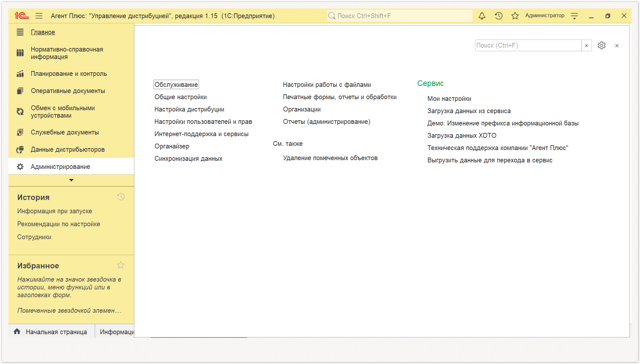
Task: Open function menu settings gear icon
Action: 602,45
